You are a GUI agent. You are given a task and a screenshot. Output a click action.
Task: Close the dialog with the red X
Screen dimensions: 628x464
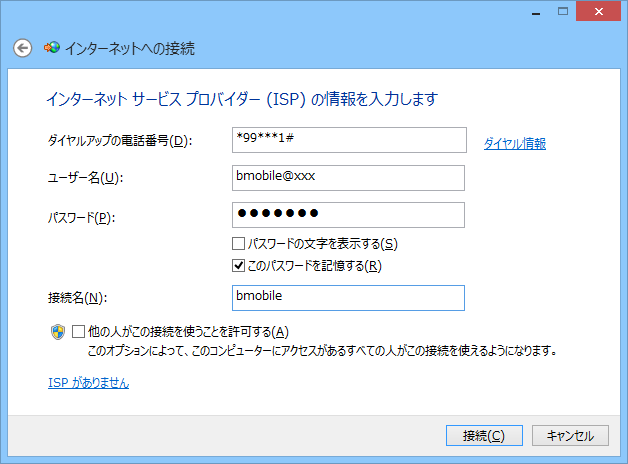(x=599, y=10)
